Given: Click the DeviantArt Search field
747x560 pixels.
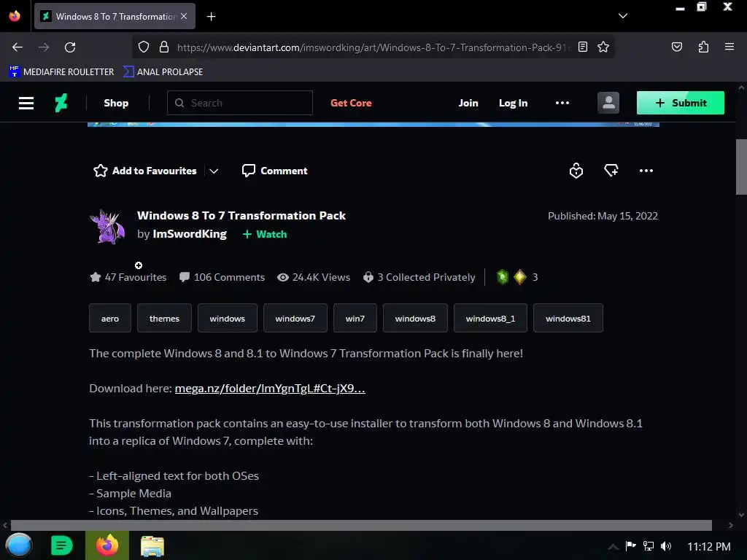Looking at the screenshot, I should (239, 103).
